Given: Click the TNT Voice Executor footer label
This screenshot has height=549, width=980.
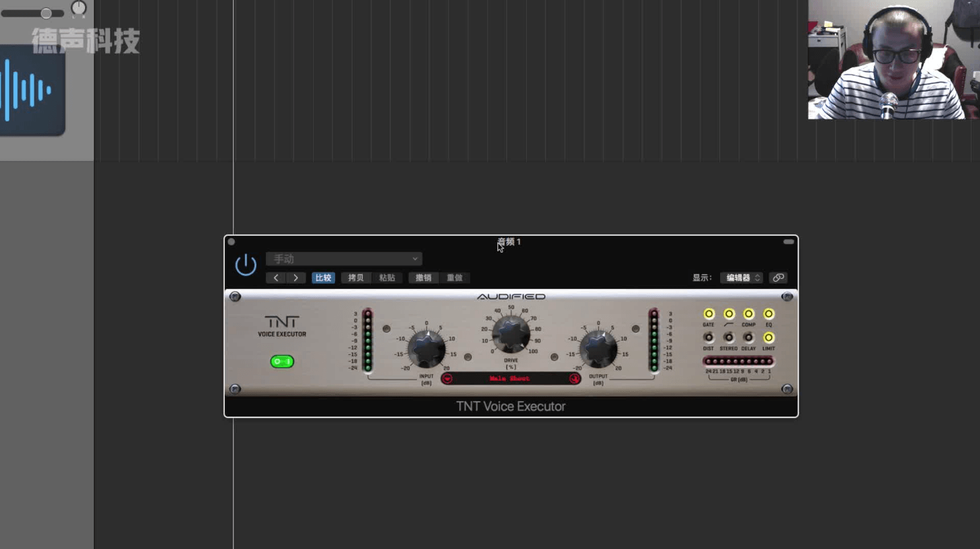Looking at the screenshot, I should (511, 406).
